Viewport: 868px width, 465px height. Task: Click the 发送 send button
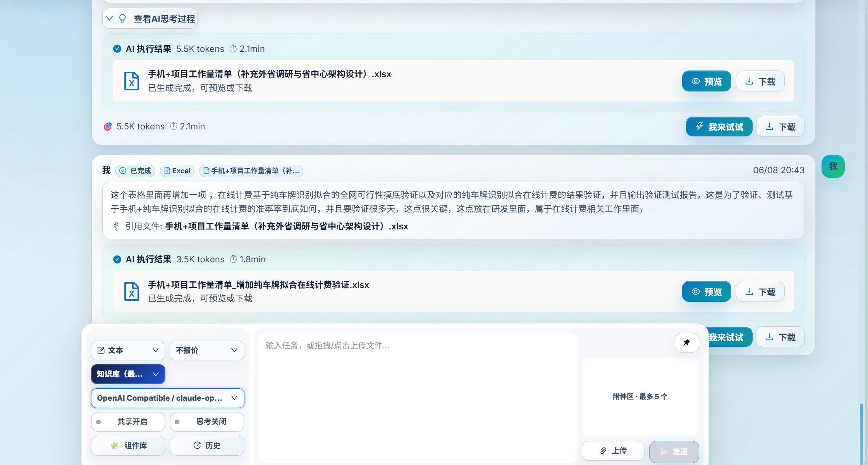tap(674, 451)
